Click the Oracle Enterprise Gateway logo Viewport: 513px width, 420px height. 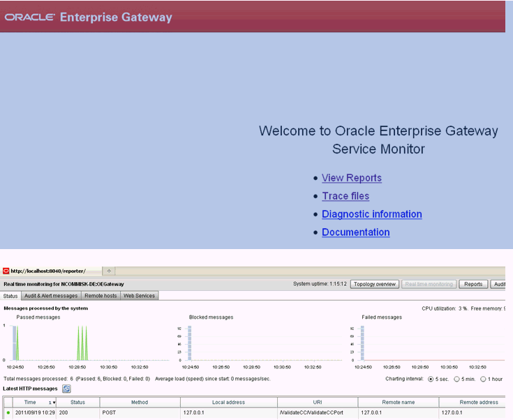[89, 17]
